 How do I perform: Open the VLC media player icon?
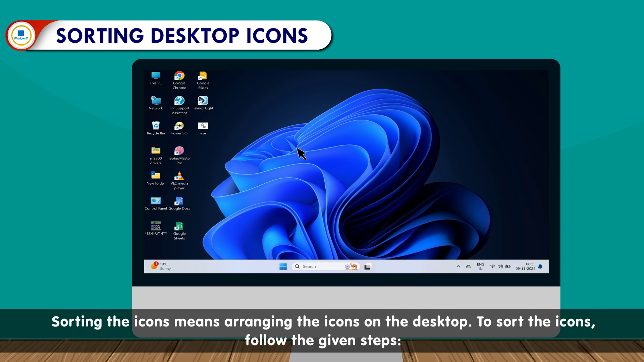click(179, 176)
